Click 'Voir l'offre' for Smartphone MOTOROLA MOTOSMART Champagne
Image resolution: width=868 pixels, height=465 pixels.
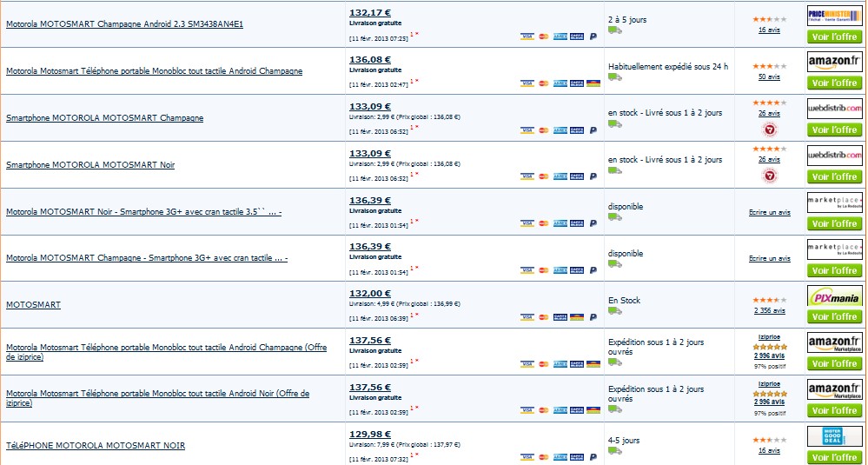click(x=835, y=130)
